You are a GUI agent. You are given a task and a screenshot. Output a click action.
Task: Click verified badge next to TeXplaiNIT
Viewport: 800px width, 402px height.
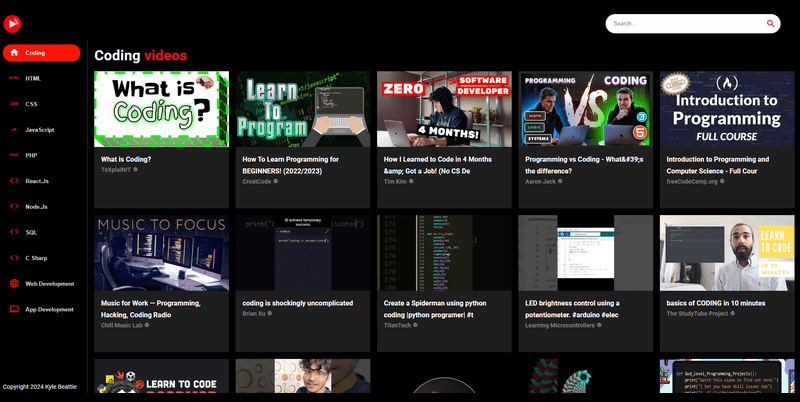click(x=135, y=169)
